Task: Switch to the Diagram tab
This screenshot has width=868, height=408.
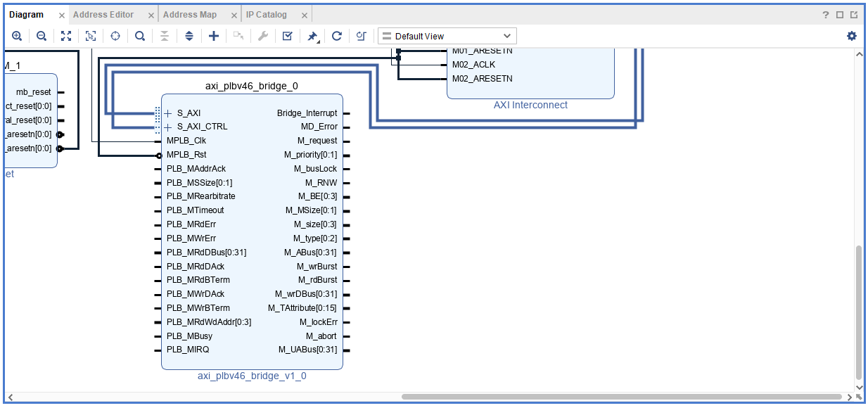Action: pos(26,14)
